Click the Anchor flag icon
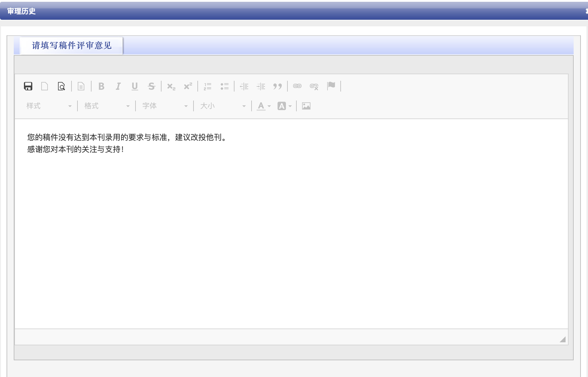Image resolution: width=588 pixels, height=377 pixels. [331, 86]
